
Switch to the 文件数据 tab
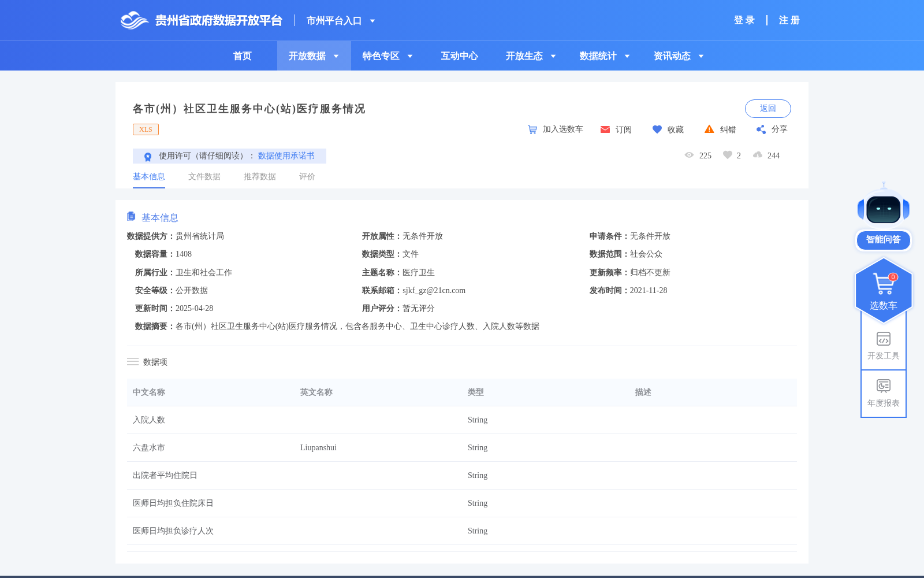[204, 177]
